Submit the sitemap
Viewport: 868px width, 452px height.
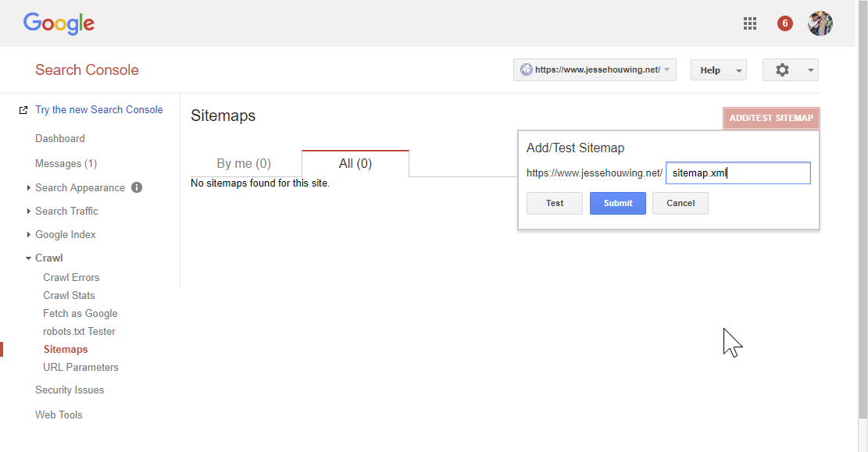coord(618,203)
